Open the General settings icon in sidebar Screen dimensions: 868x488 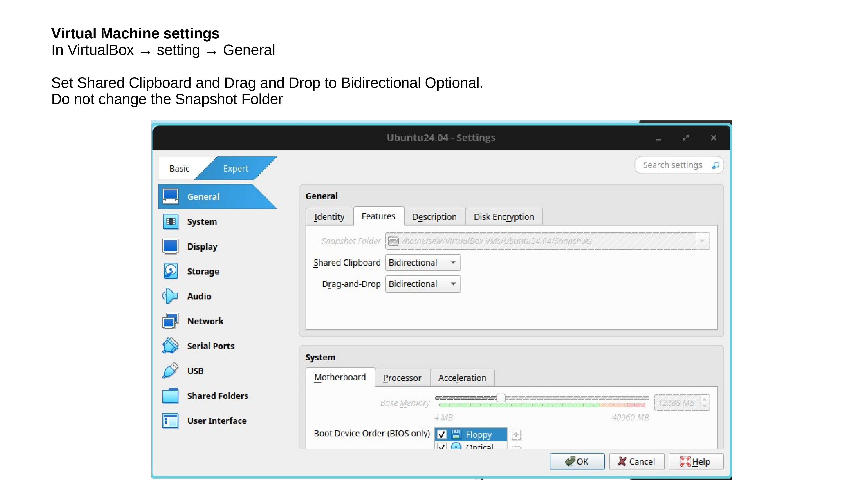tap(170, 196)
